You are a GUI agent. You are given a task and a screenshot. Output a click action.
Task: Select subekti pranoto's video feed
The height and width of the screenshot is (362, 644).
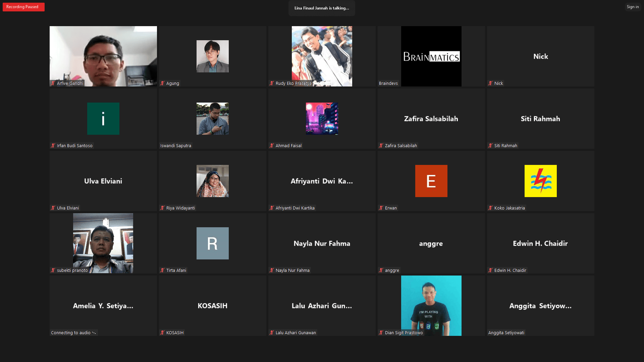click(x=103, y=243)
